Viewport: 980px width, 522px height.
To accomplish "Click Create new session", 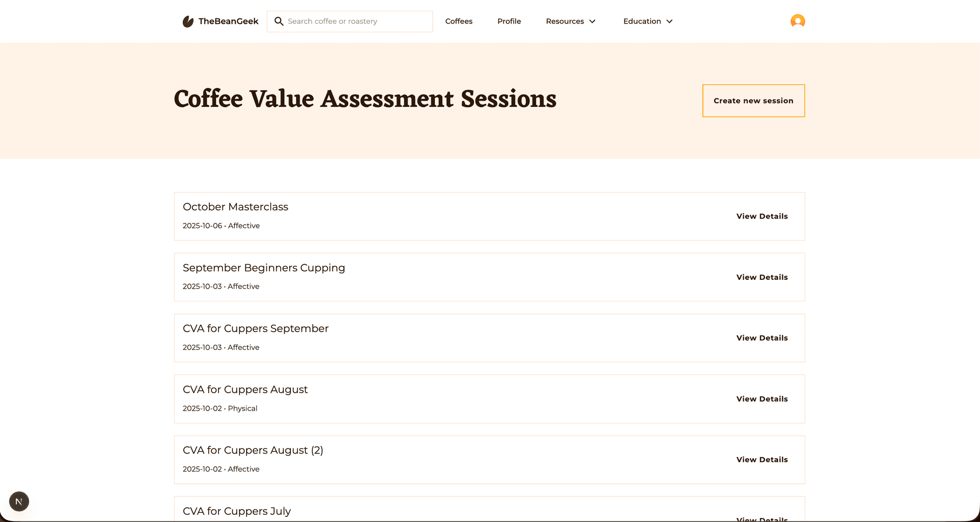I will tap(753, 101).
